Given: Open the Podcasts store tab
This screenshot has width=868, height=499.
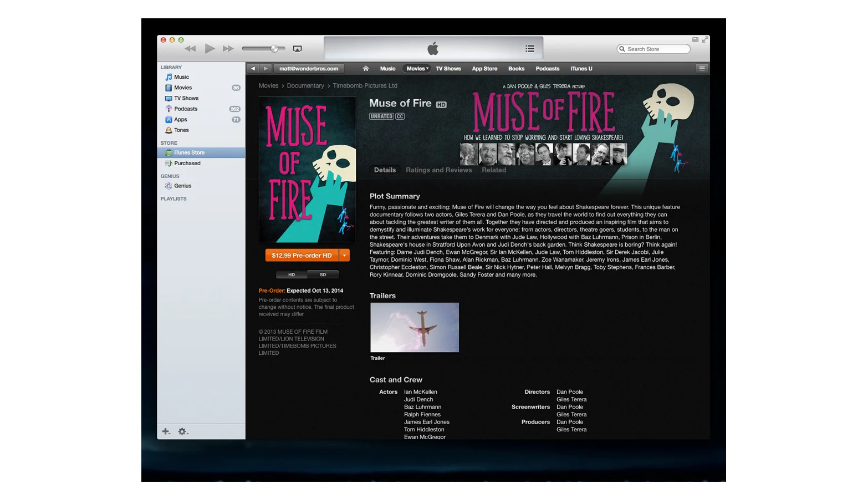Looking at the screenshot, I should (x=547, y=69).
